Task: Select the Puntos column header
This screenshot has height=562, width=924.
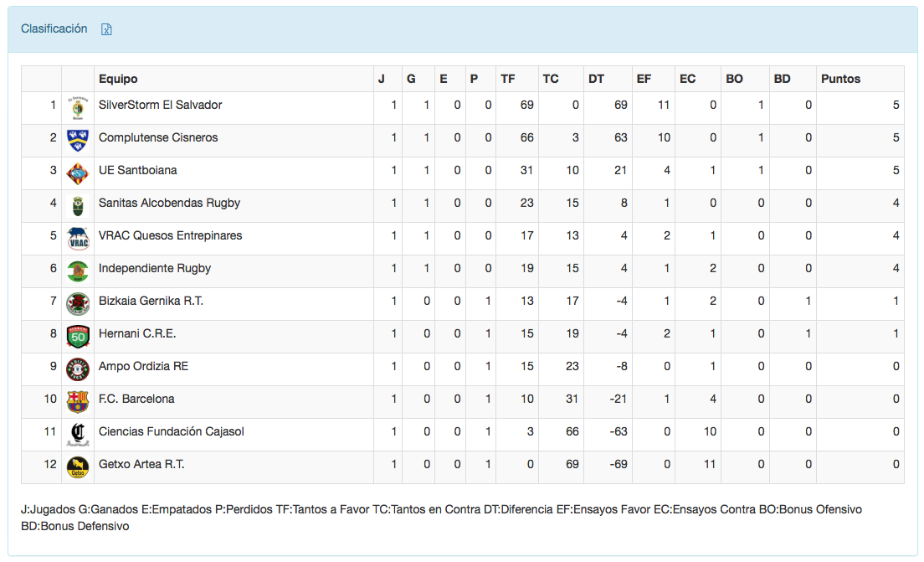Action: [840, 79]
